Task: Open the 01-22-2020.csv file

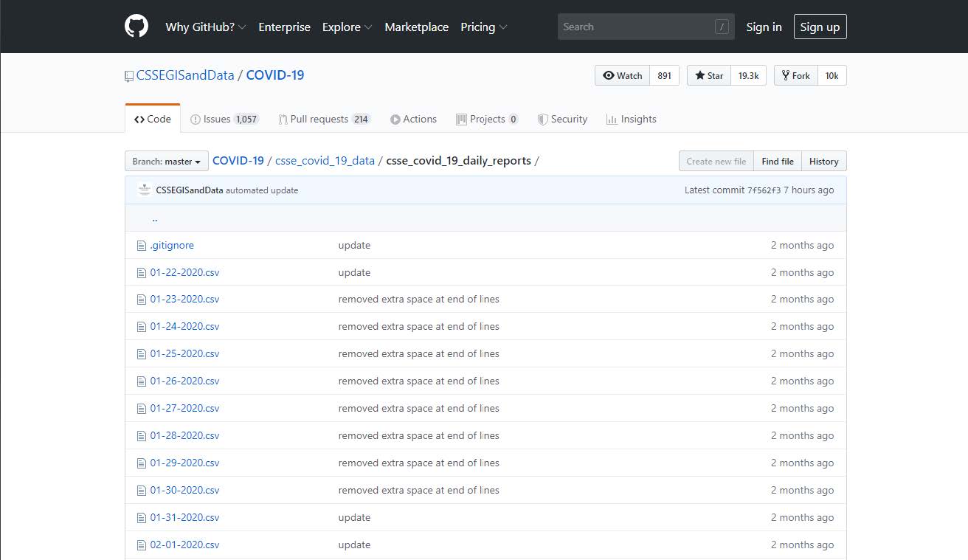Action: (x=184, y=272)
